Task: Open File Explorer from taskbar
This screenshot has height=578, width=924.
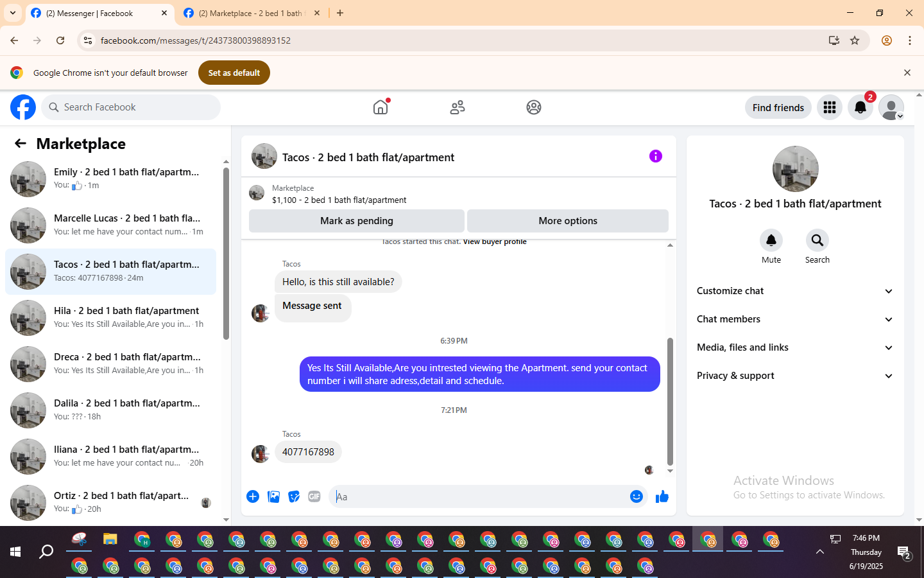Action: 110,539
